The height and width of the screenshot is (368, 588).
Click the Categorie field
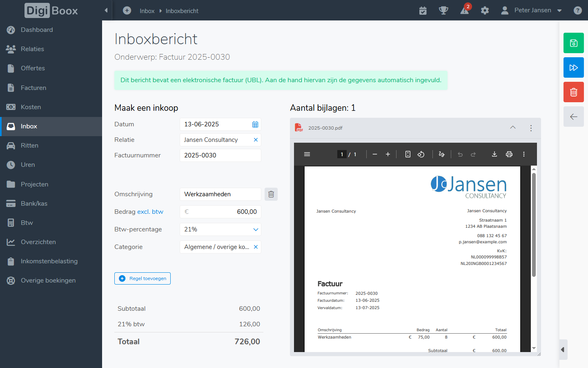[220, 247]
